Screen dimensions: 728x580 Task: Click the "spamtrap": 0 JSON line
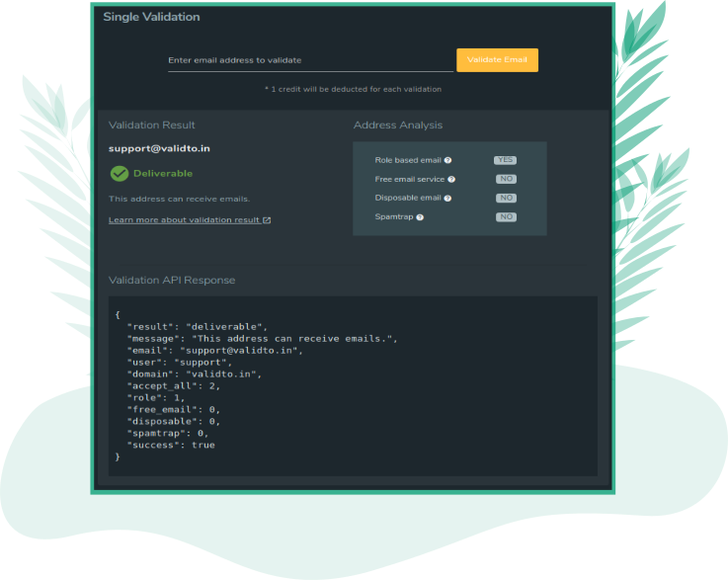coord(168,433)
